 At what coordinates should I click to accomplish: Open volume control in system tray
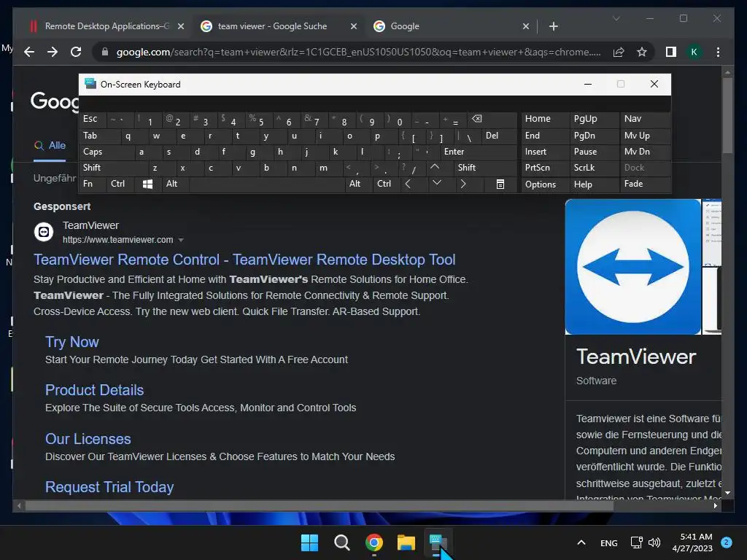[x=654, y=542]
